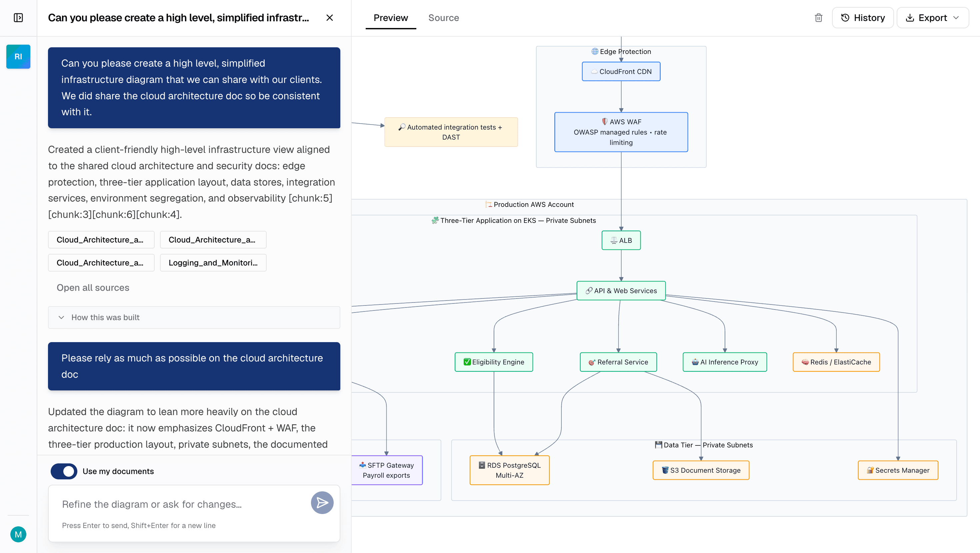Switch to the Preview tab
The image size is (980, 553).
[391, 18]
